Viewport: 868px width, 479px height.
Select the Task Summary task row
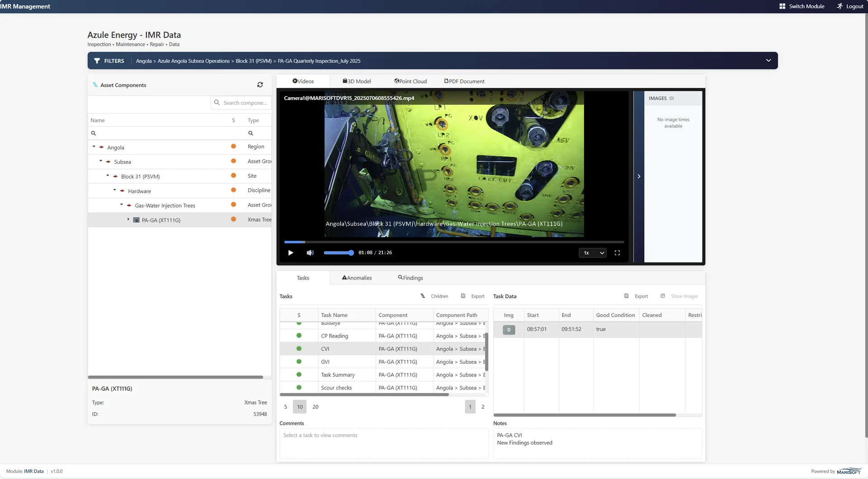coord(382,375)
